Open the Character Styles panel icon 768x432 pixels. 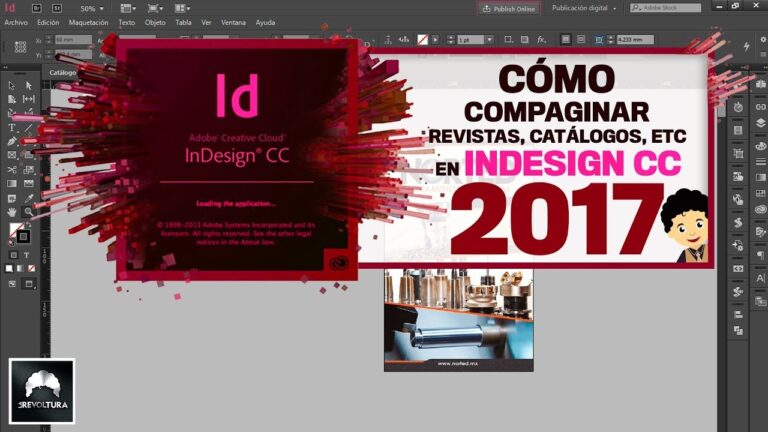760,278
